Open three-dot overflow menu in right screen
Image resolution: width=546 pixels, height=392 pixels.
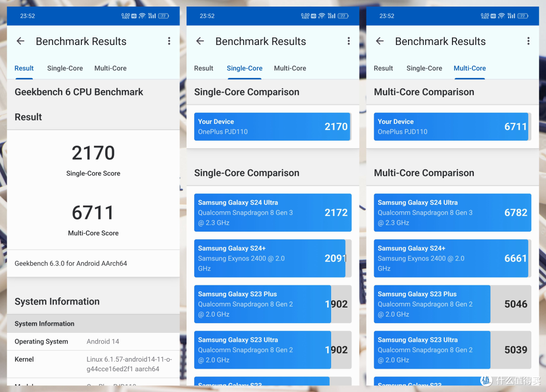528,41
